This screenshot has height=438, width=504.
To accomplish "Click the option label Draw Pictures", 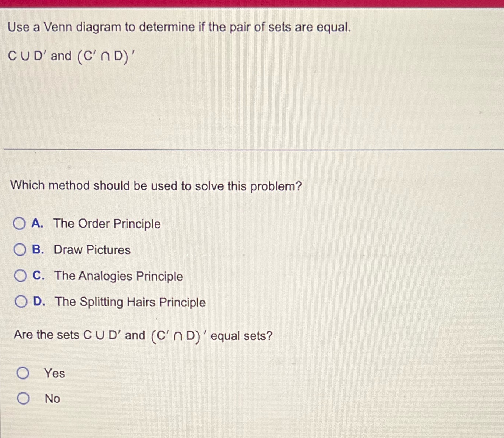I will [91, 250].
